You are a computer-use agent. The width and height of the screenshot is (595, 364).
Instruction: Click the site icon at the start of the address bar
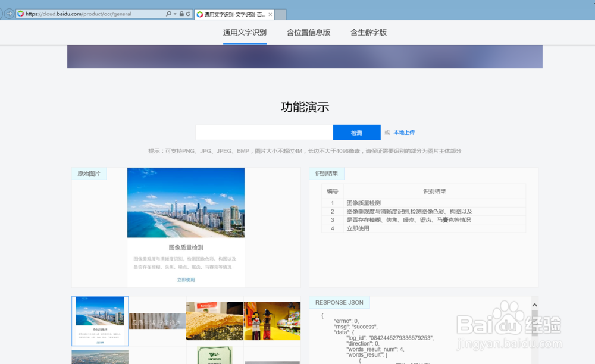[x=21, y=14]
